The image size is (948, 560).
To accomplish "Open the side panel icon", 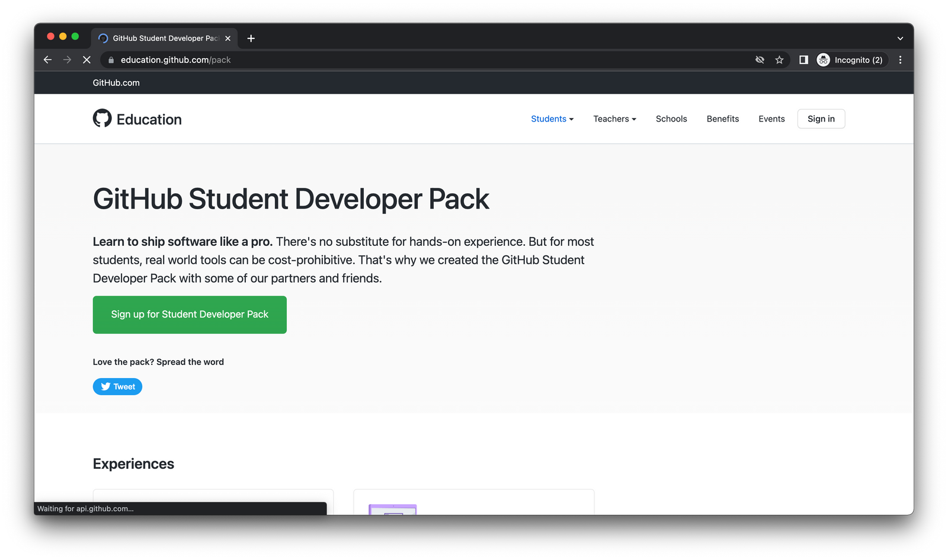I will pos(803,60).
